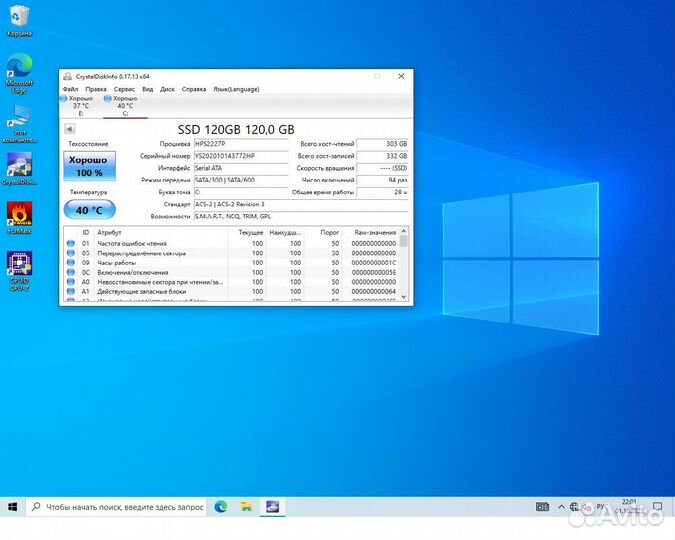Open the Язык(Language) menu

(236, 89)
